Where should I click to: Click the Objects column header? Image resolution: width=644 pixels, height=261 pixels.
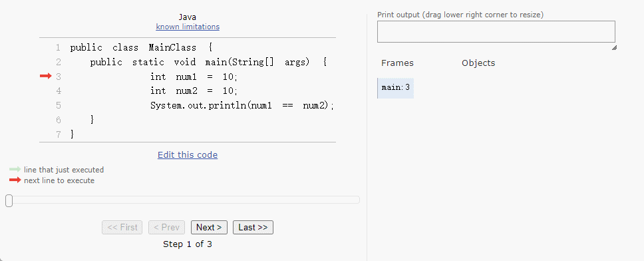[x=478, y=63]
